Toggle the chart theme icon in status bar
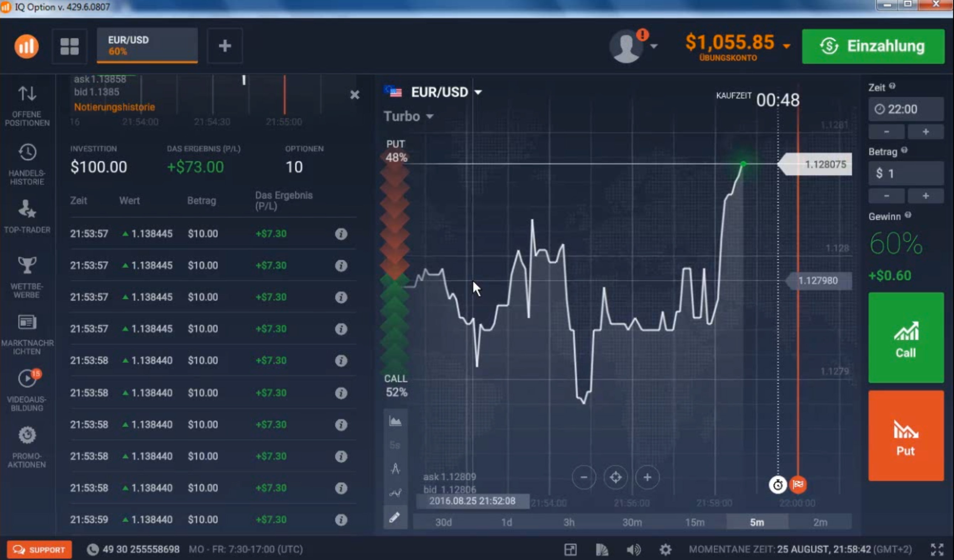 pyautogui.click(x=602, y=549)
